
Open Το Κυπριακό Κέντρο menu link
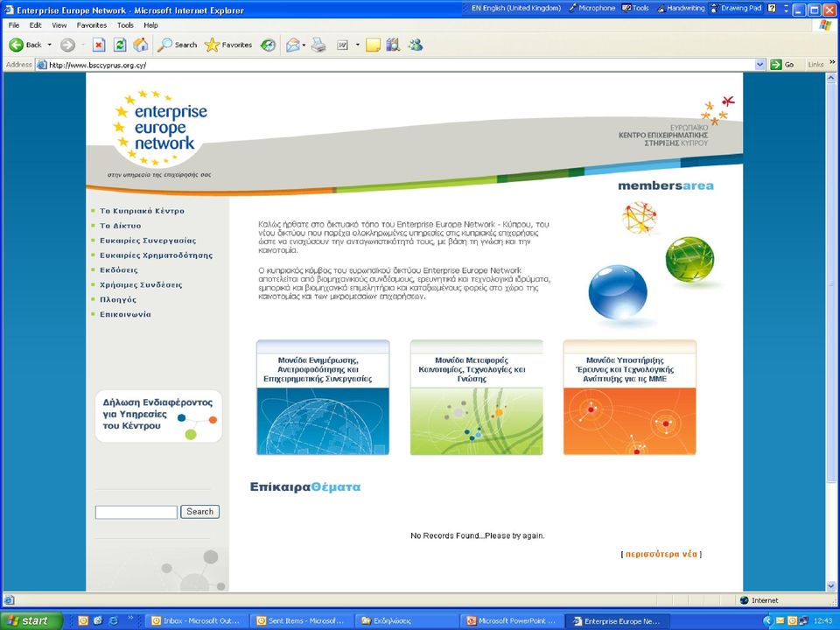click(142, 211)
